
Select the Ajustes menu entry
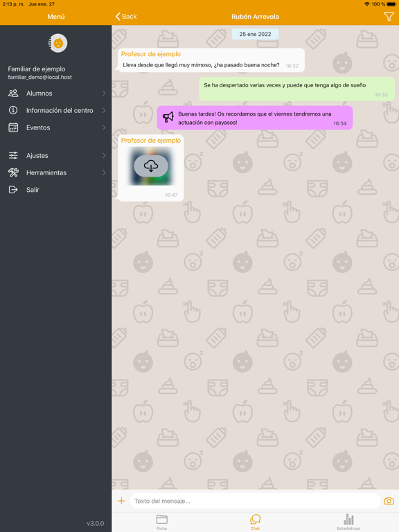click(55, 155)
